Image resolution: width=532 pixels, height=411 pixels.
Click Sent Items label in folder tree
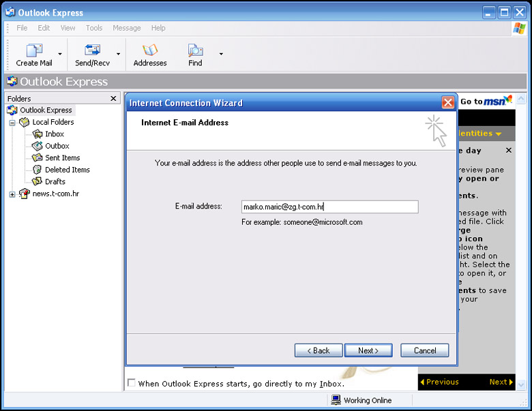63,157
